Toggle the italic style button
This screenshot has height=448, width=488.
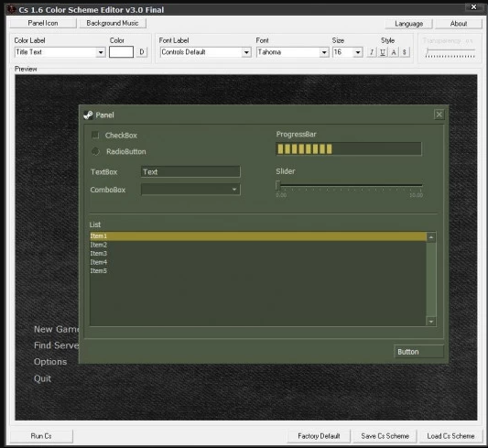click(x=372, y=52)
